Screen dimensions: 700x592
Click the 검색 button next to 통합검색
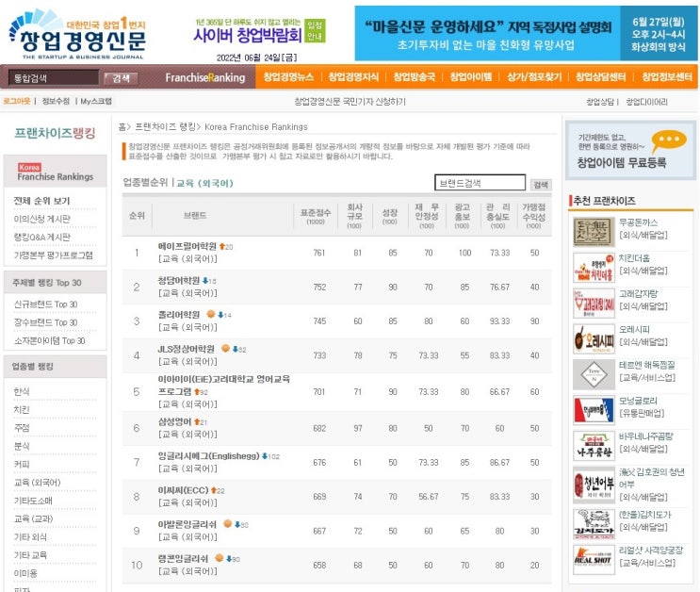[x=121, y=78]
